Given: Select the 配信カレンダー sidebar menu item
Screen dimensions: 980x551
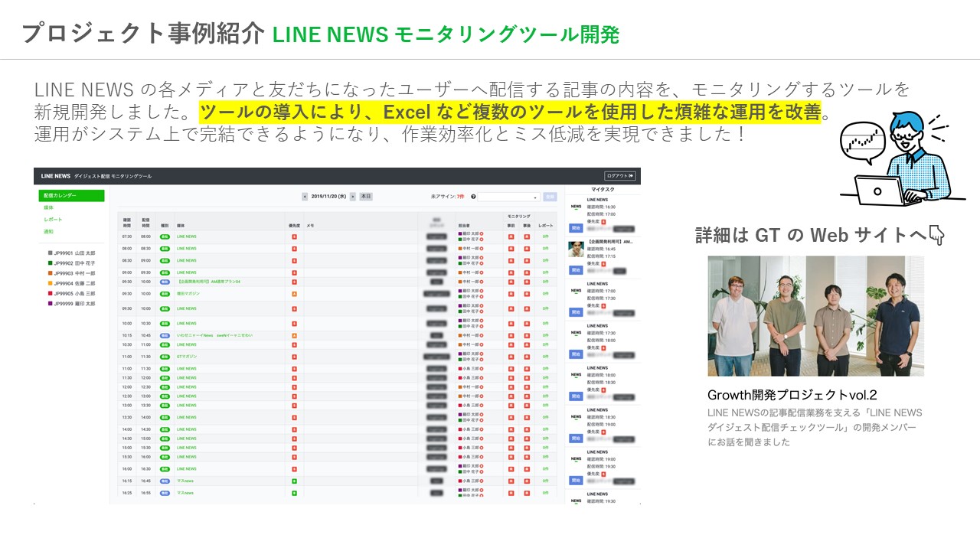Looking at the screenshot, I should click(71, 196).
